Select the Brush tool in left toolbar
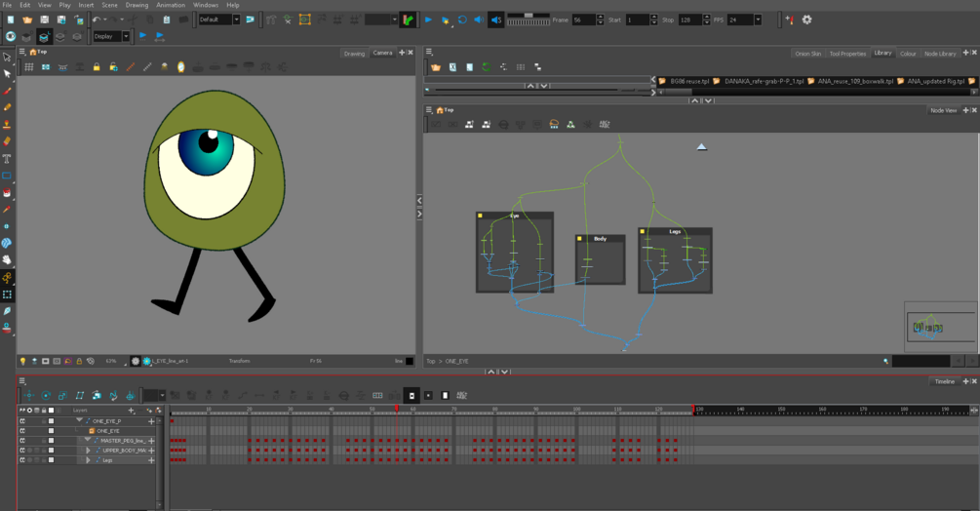980x511 pixels. (x=7, y=92)
